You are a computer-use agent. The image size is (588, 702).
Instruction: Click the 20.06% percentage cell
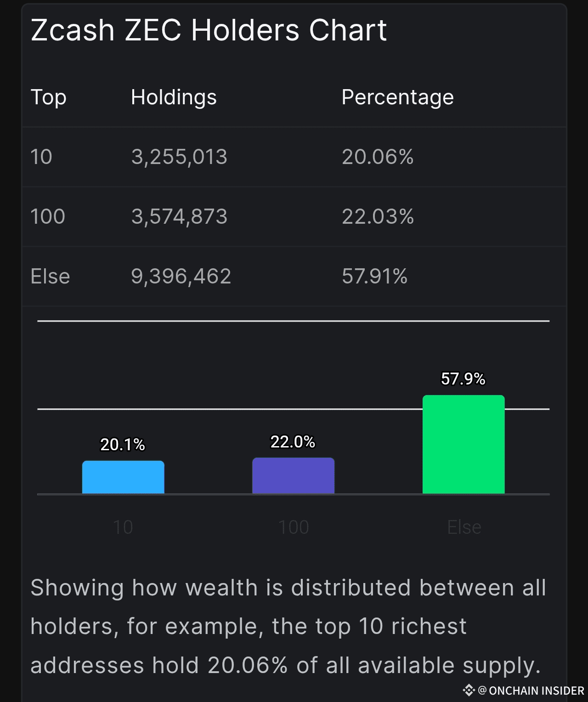pyautogui.click(x=378, y=157)
